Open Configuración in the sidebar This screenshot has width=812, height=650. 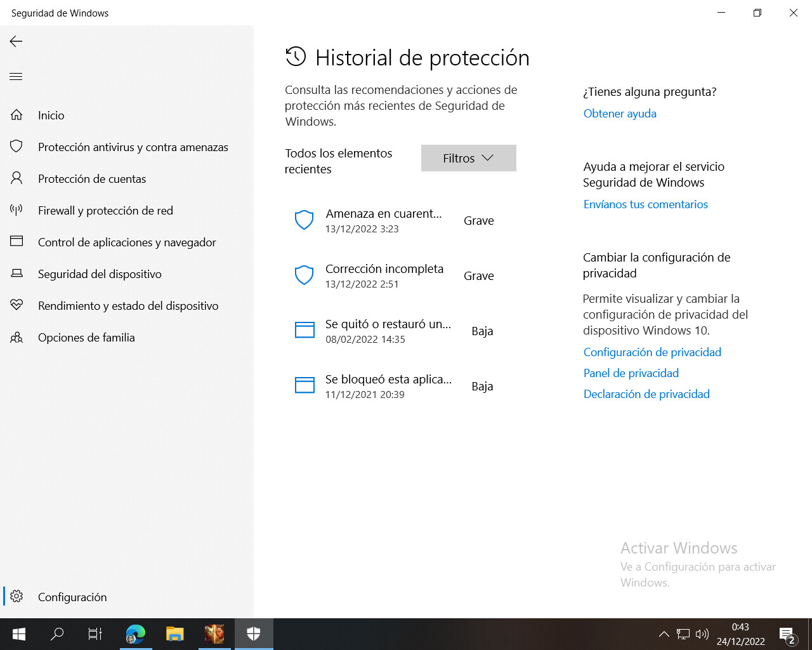coord(127,597)
